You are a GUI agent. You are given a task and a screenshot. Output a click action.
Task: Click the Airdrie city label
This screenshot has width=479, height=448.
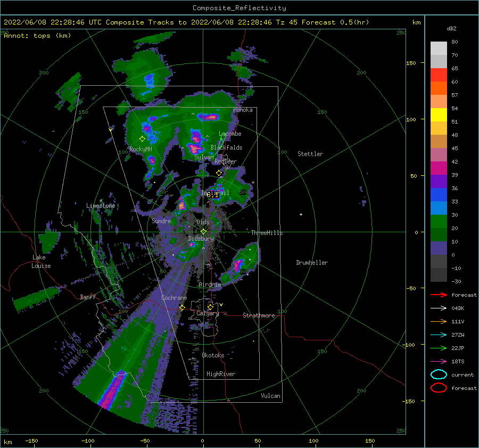click(x=210, y=284)
